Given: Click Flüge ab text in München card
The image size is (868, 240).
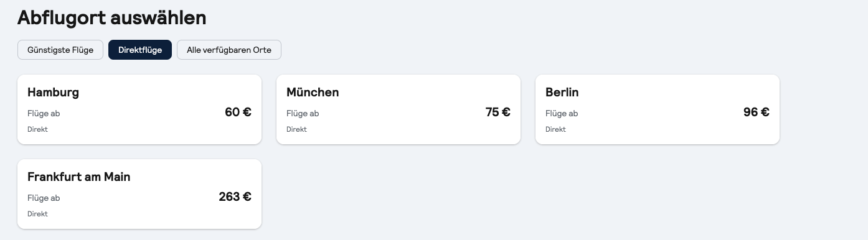Looking at the screenshot, I should click(x=303, y=114).
